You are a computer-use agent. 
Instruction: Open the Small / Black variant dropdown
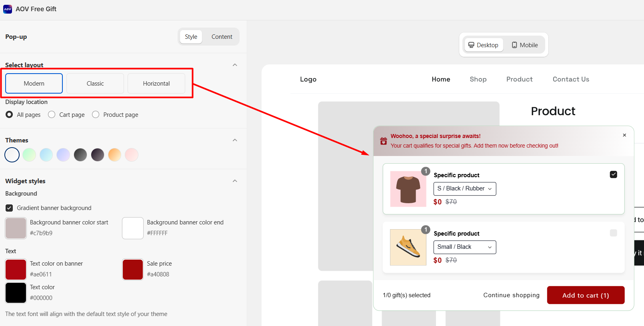pyautogui.click(x=464, y=247)
